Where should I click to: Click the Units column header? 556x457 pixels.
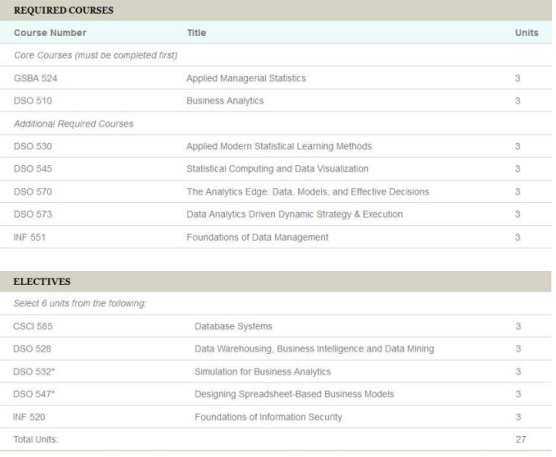pyautogui.click(x=527, y=33)
